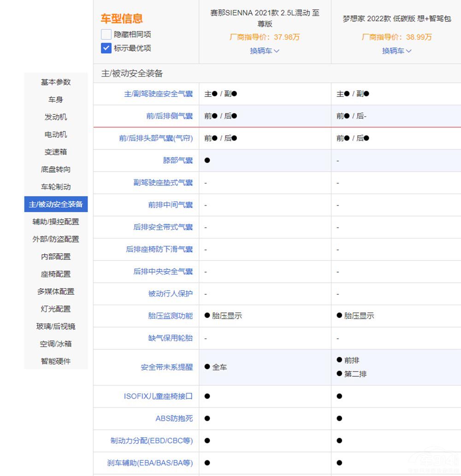
Task: Switch to the 发动机 section
Action: (x=55, y=117)
